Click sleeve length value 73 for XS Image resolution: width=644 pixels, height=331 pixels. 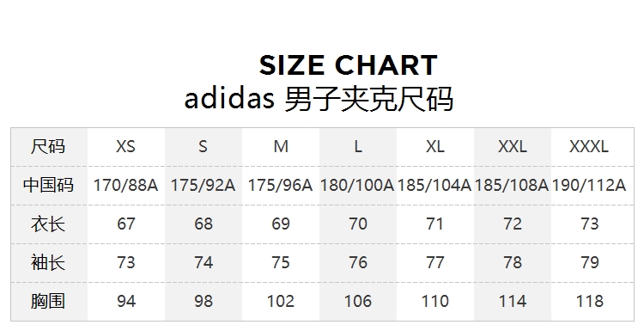[x=125, y=262]
